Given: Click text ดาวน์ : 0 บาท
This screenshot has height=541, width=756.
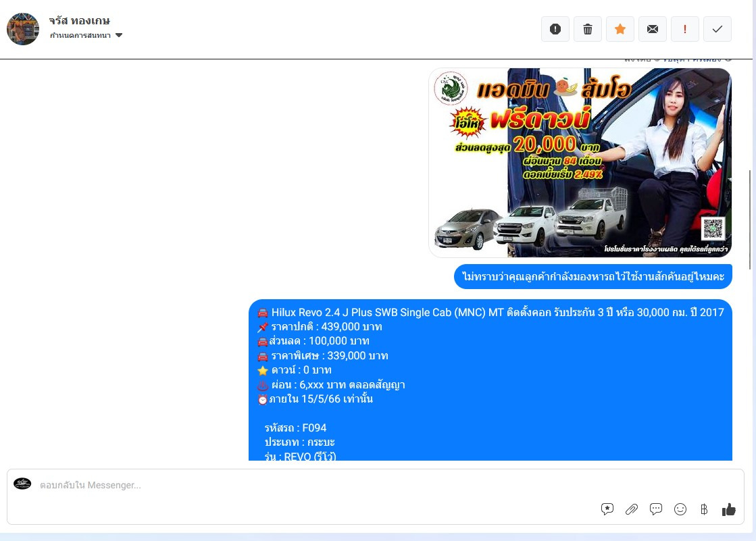Looking at the screenshot, I should (301, 370).
